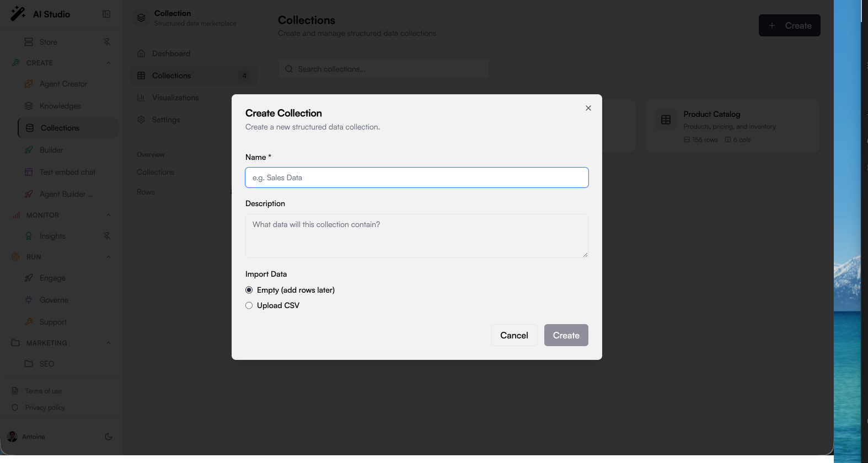Click the Dashboard home icon

[141, 53]
